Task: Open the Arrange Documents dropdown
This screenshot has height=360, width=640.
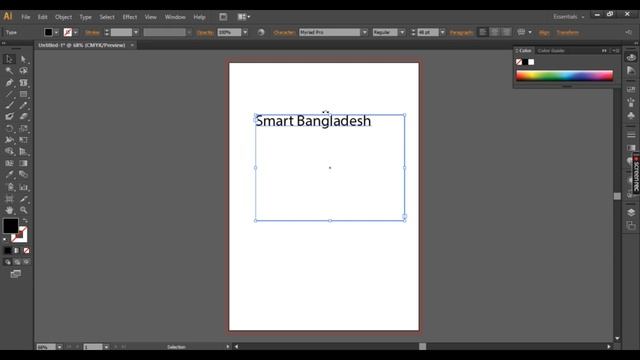Action: (x=244, y=17)
